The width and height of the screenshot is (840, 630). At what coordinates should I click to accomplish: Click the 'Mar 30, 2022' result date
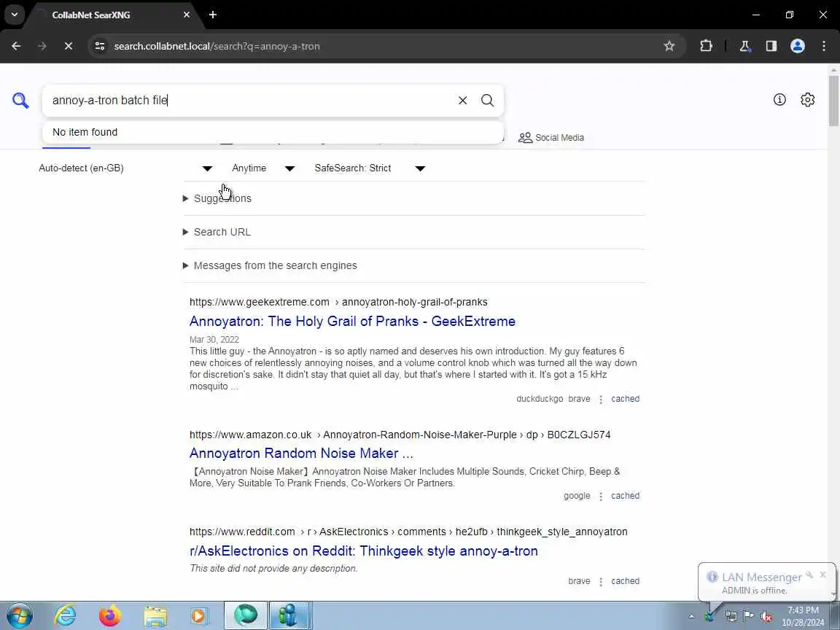point(214,340)
